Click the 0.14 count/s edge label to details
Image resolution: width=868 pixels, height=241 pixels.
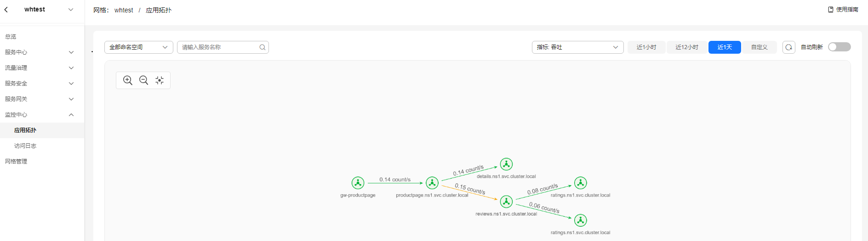[468, 170]
